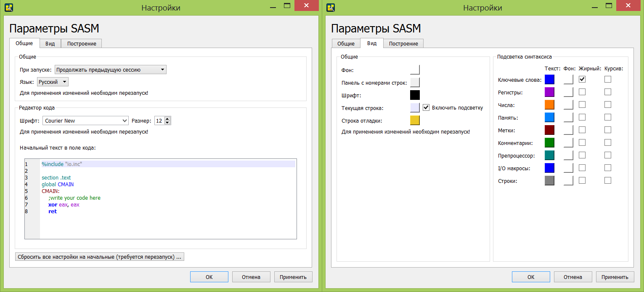Image resolution: width=644 pixels, height=292 pixels.
Task: Change Числа orange text color swatch
Action: [549, 104]
